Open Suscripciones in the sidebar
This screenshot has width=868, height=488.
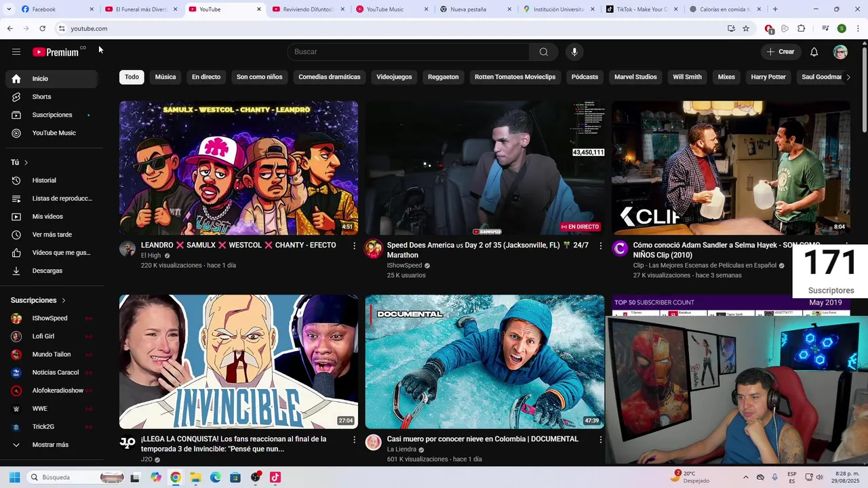pyautogui.click(x=52, y=115)
